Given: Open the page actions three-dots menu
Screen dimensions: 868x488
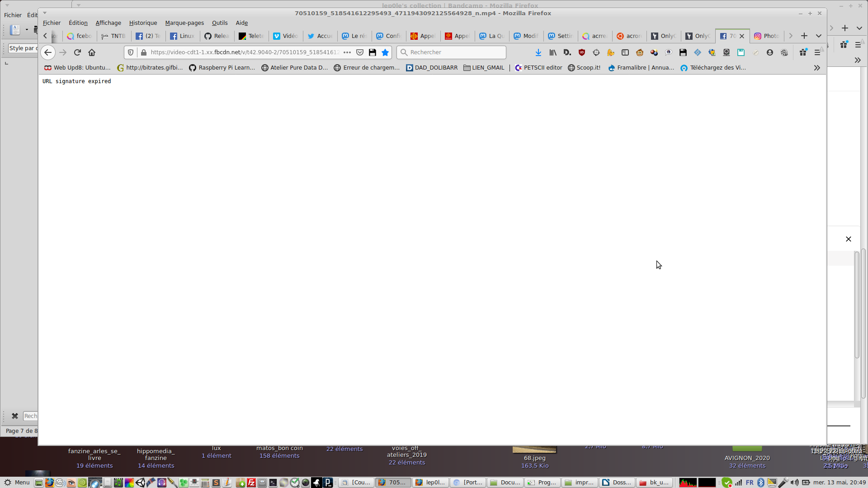Looking at the screenshot, I should point(347,52).
